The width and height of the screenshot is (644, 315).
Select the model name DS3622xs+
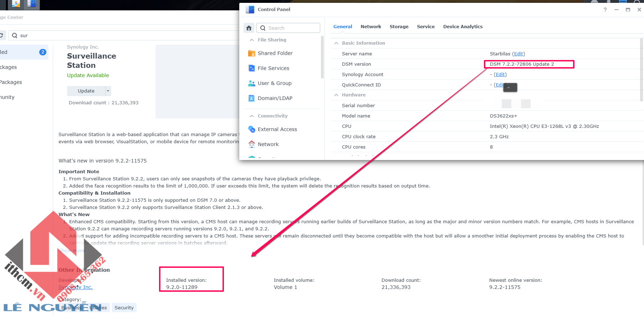pyautogui.click(x=503, y=116)
